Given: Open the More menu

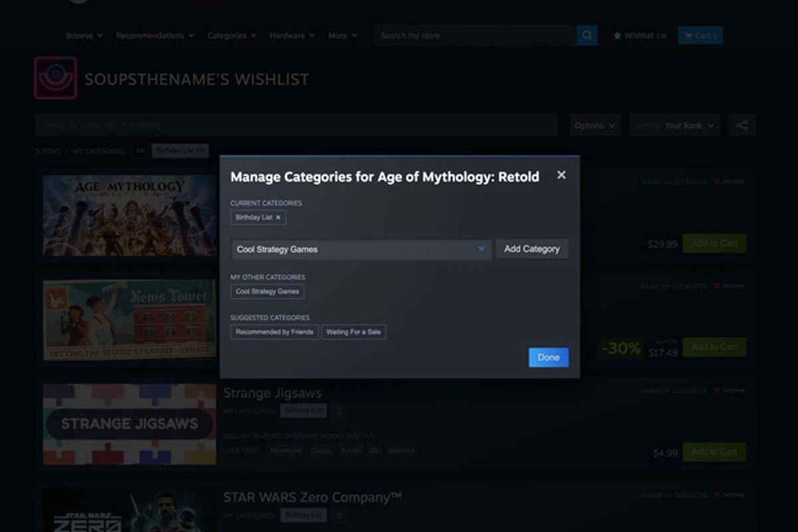Looking at the screenshot, I should click(342, 35).
